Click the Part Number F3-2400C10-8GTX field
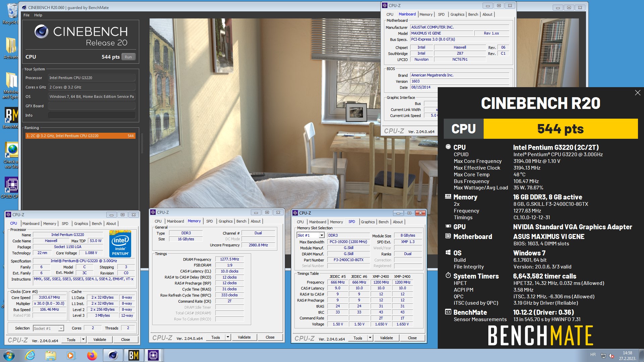The width and height of the screenshot is (644, 362). [348, 260]
